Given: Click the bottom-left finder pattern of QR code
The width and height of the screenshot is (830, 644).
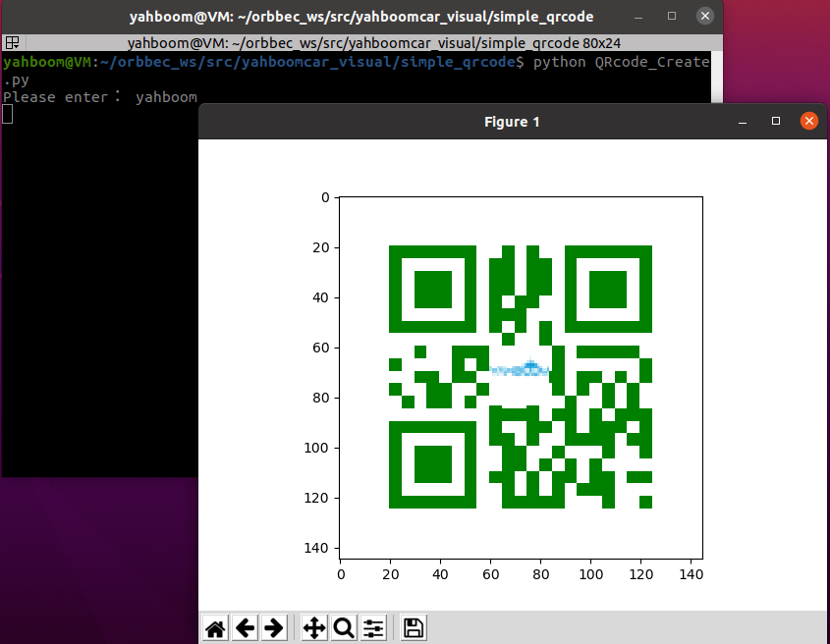Looking at the screenshot, I should (433, 464).
